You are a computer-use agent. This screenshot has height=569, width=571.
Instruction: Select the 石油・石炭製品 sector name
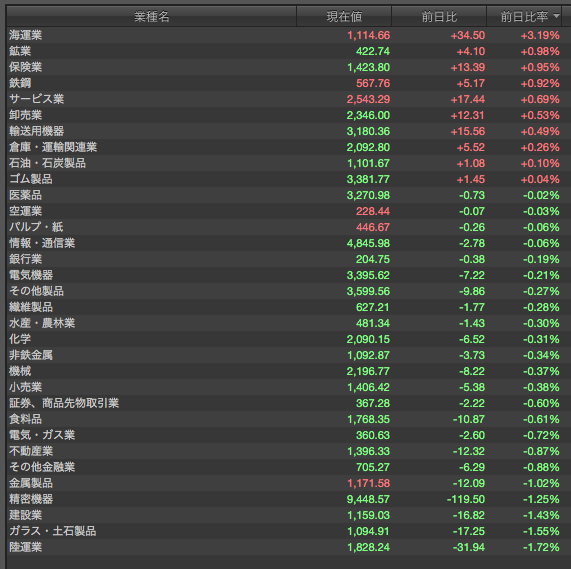[47, 163]
